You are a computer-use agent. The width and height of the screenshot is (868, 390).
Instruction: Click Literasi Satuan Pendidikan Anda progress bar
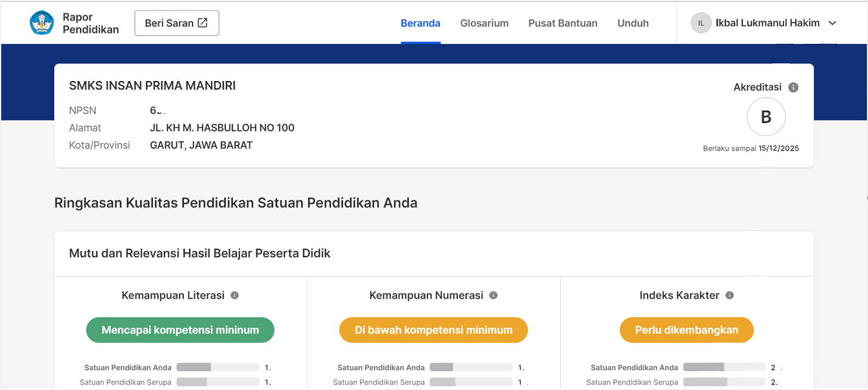(x=218, y=367)
